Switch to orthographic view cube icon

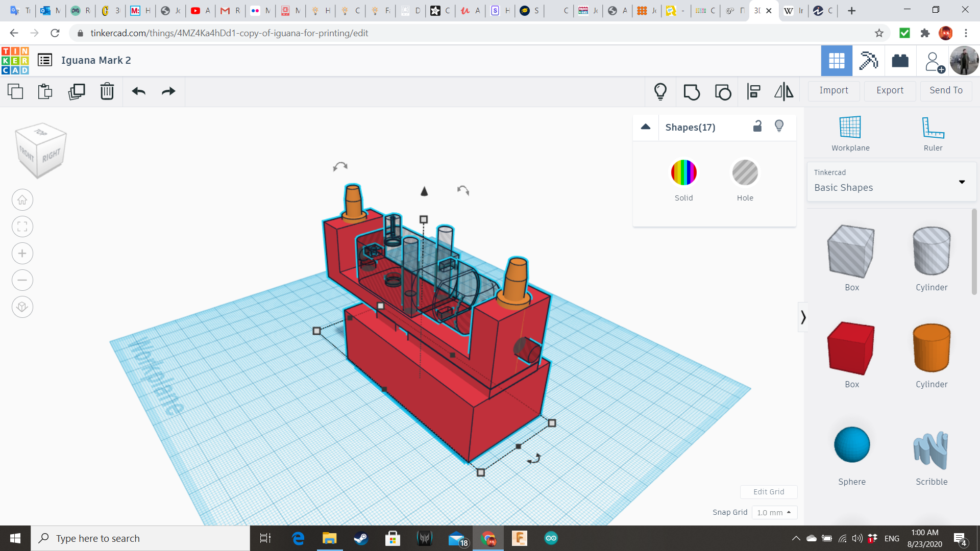click(x=22, y=307)
